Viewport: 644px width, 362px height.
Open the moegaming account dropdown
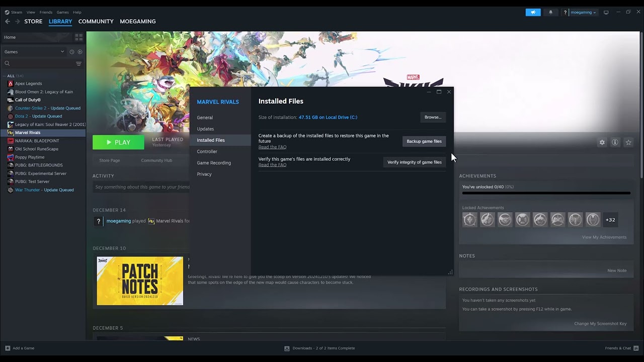[x=583, y=12]
